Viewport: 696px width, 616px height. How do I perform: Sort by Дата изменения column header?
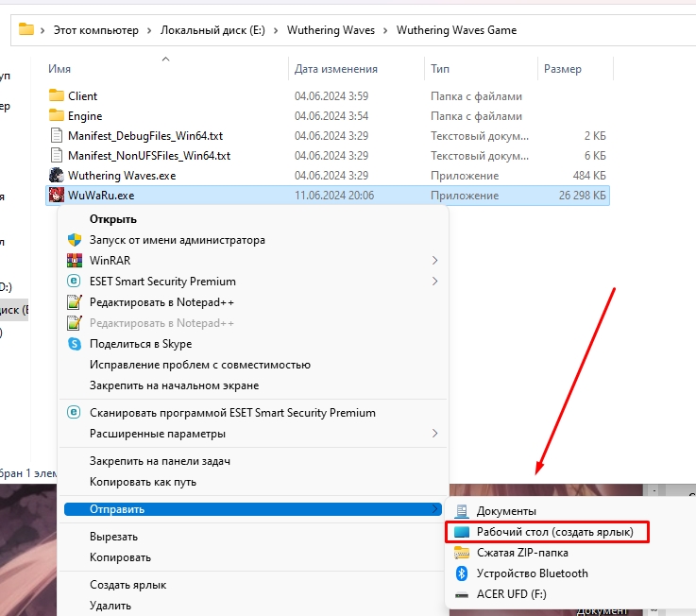[336, 69]
